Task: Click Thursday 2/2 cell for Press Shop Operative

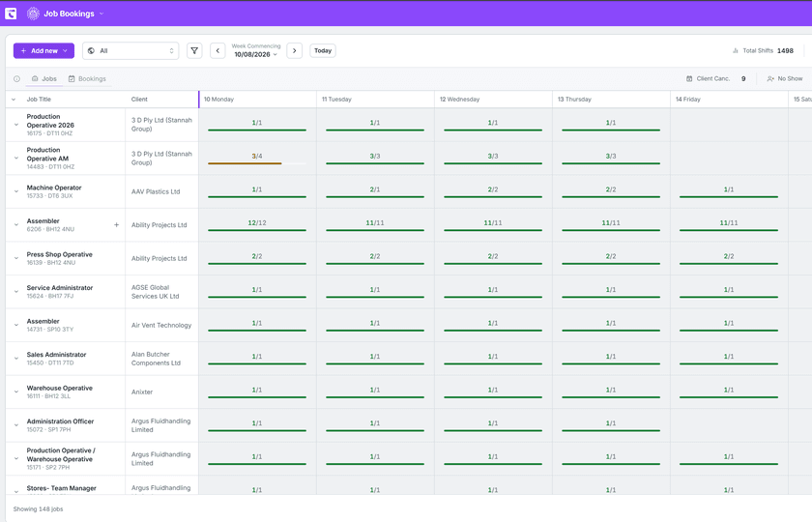Action: coord(611,256)
